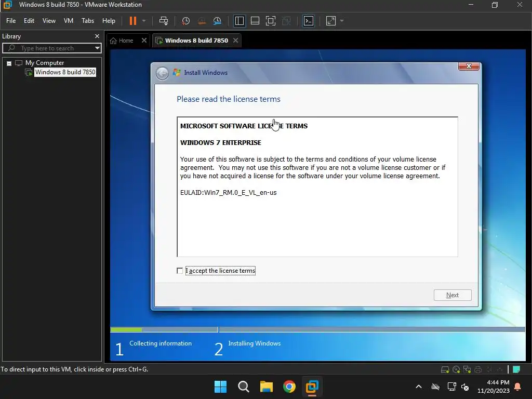Open the Tabs menu

click(87, 21)
